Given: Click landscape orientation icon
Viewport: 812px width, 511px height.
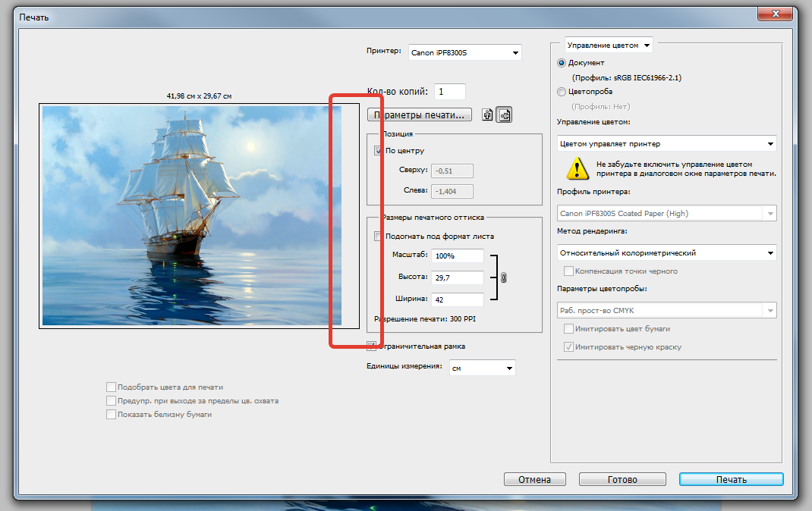Looking at the screenshot, I should click(x=504, y=114).
